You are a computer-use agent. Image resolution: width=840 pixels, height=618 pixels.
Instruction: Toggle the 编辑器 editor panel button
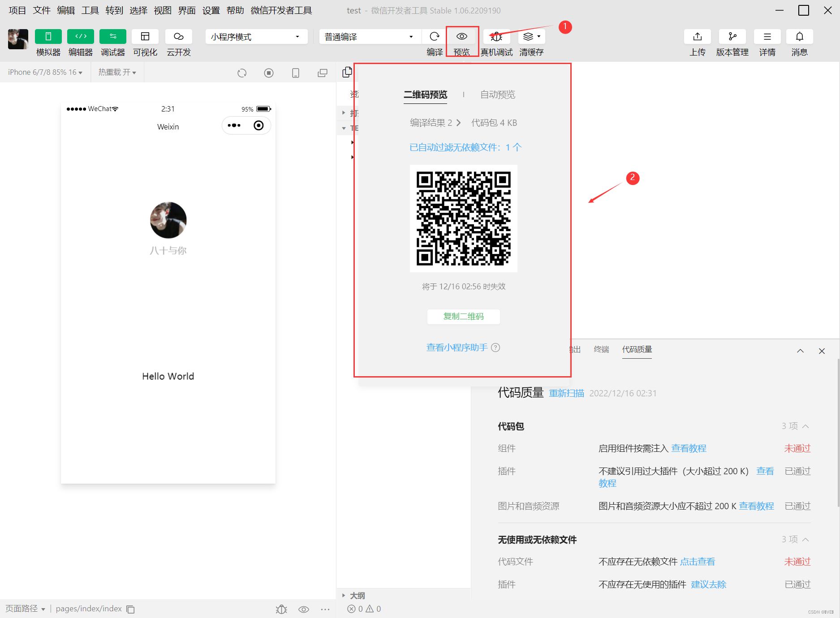[x=81, y=37]
